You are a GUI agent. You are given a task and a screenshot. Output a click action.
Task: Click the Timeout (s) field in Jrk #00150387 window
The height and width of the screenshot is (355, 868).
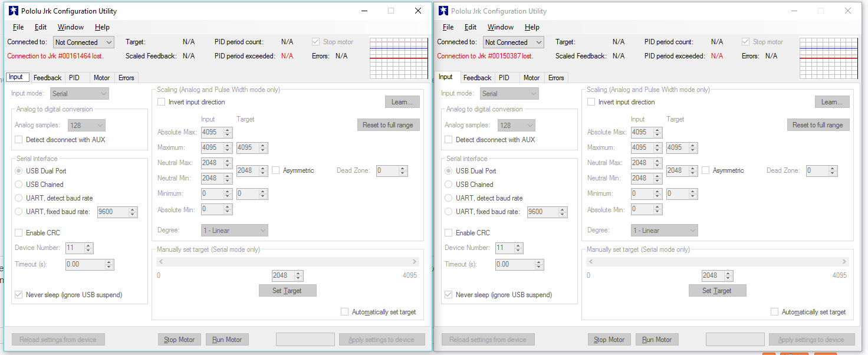pos(520,264)
